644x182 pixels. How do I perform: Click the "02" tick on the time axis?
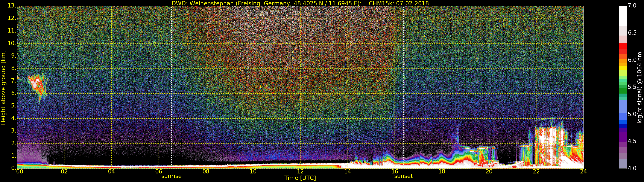[64, 172]
